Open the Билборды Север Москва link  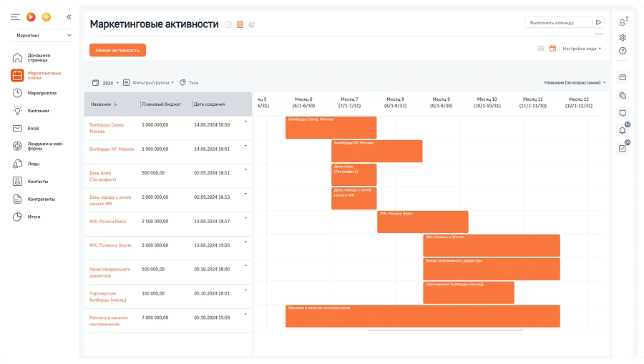click(107, 128)
